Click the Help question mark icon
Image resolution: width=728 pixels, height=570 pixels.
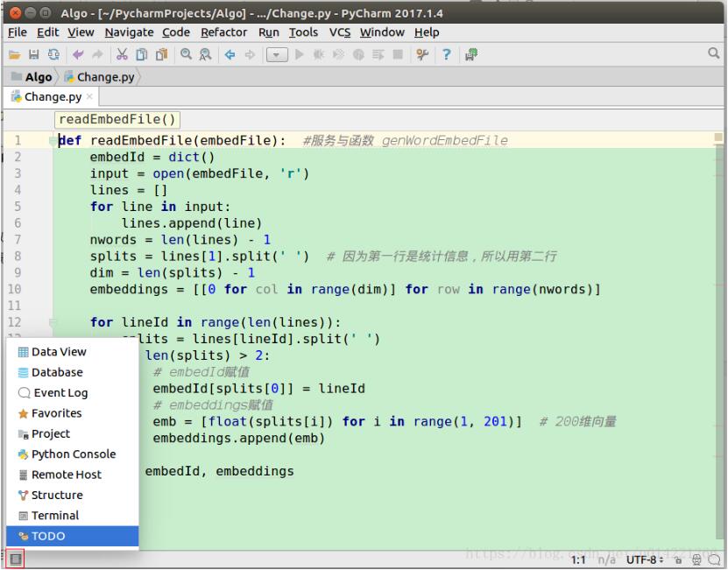[445, 54]
